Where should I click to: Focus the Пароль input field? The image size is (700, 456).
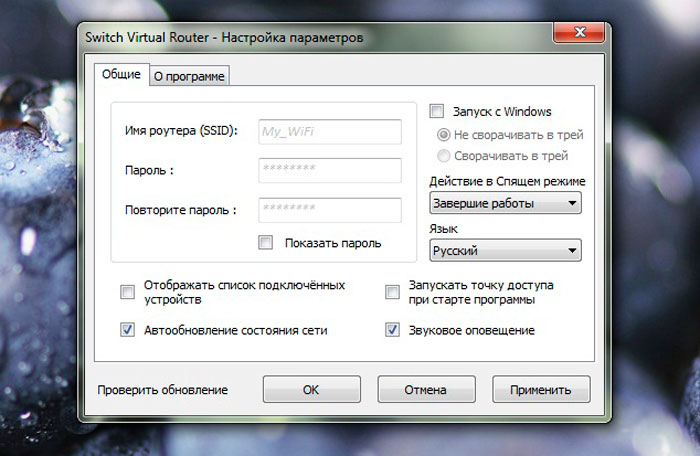coord(330,170)
